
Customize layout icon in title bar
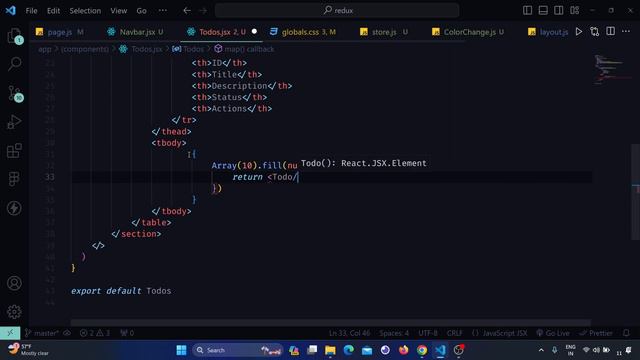575,10
